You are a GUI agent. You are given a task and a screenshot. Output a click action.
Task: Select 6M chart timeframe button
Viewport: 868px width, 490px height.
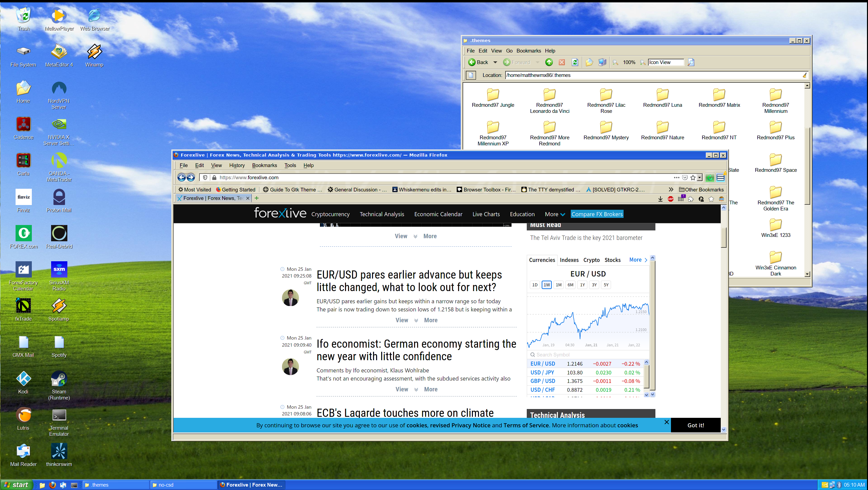click(570, 285)
